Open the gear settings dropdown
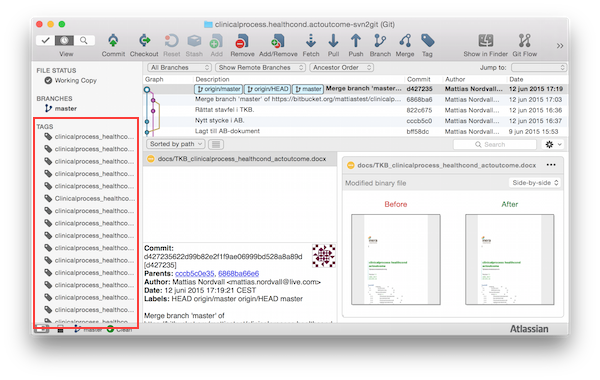The width and height of the screenshot is (600, 380). point(553,144)
